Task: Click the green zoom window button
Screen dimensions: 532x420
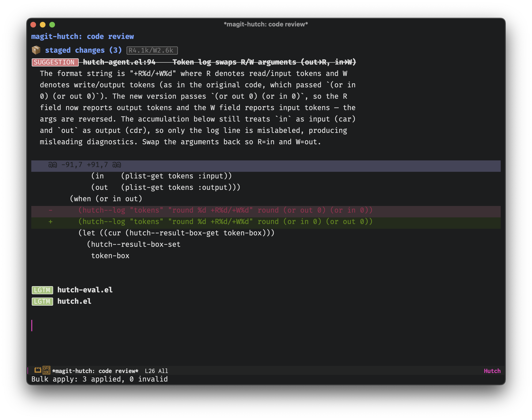Action: pos(52,25)
